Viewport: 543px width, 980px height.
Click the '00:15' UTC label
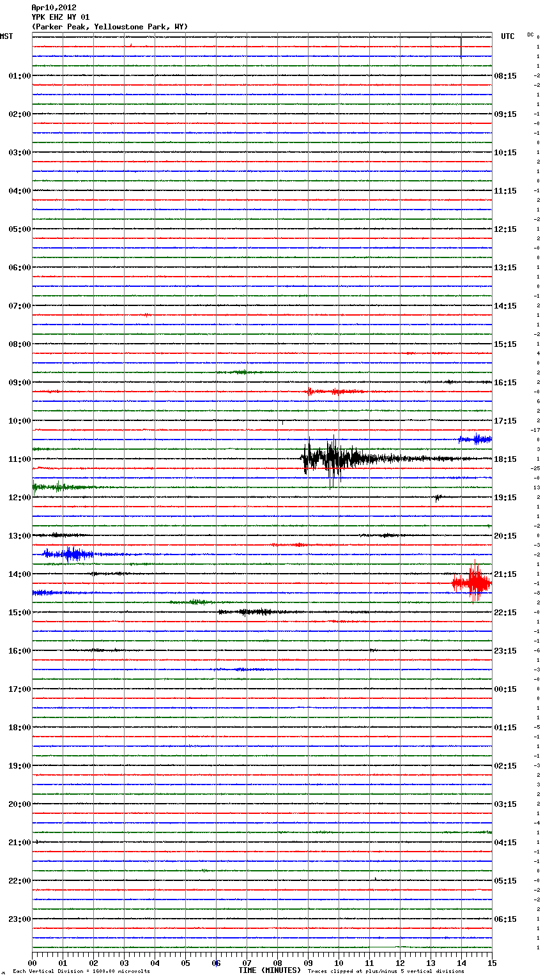pyautogui.click(x=505, y=689)
